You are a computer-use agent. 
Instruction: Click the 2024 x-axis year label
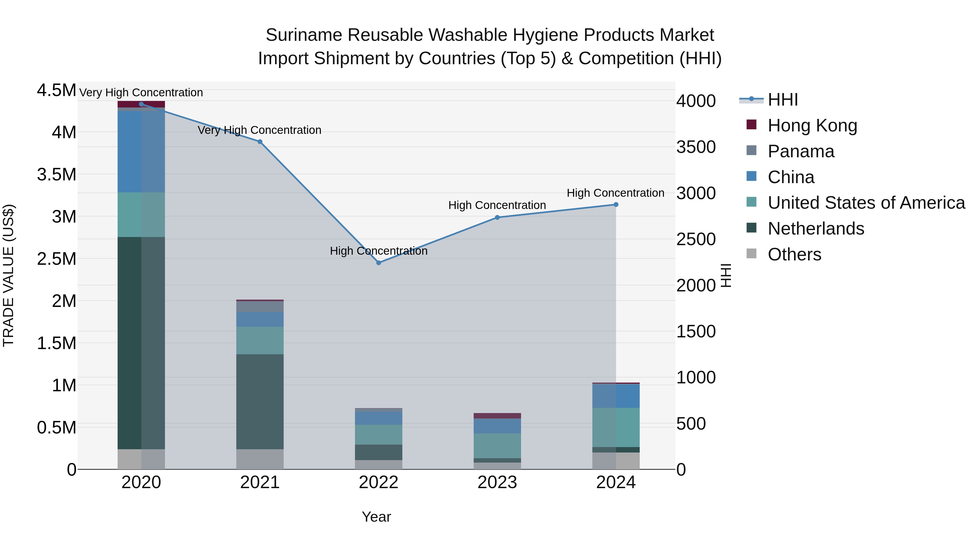coord(616,482)
